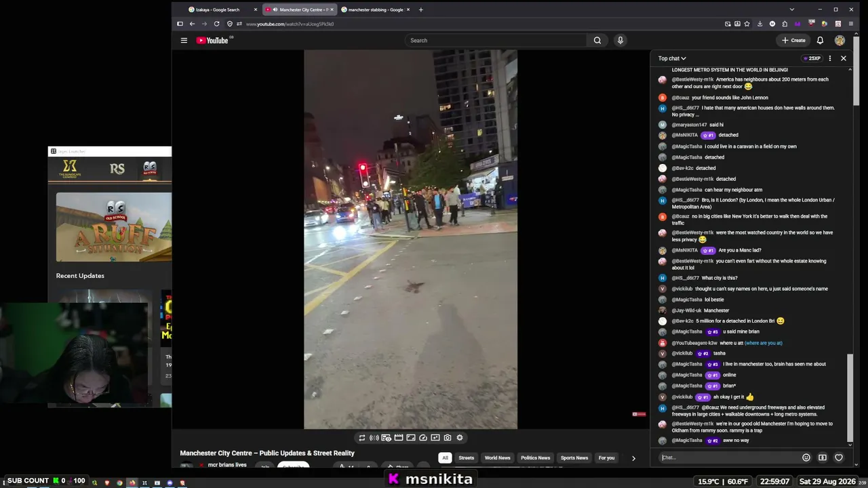Image resolution: width=868 pixels, height=488 pixels.
Task: Go back in the browser
Action: 192,24
